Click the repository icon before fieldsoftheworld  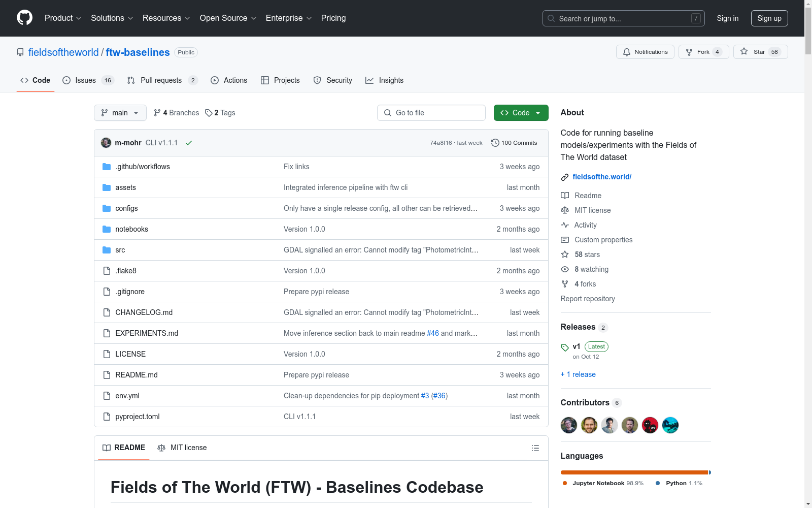[x=20, y=52]
